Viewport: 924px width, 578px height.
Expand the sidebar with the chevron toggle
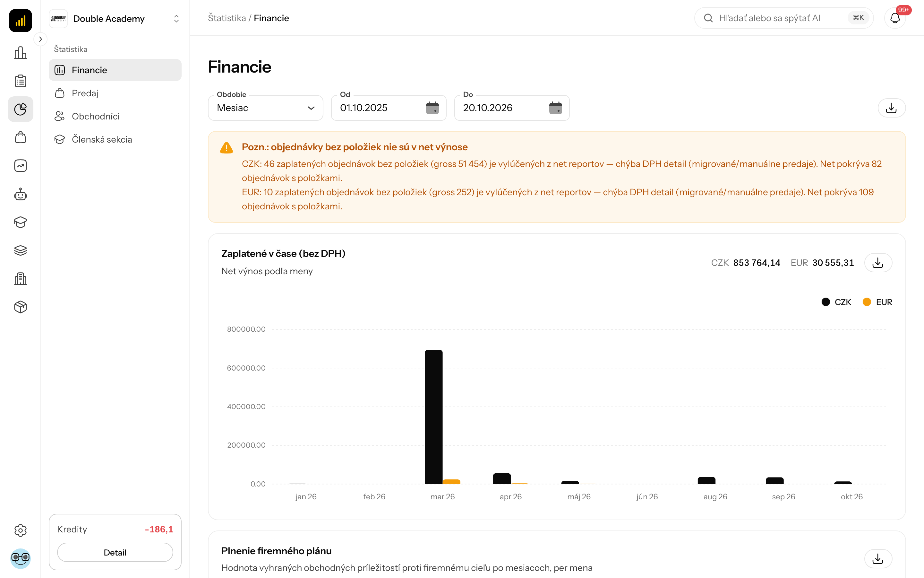tap(40, 39)
